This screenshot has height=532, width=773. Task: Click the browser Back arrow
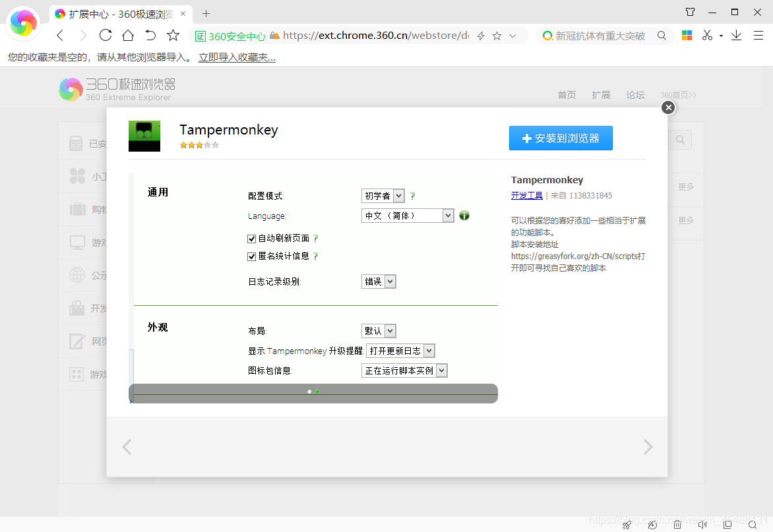[x=60, y=36]
